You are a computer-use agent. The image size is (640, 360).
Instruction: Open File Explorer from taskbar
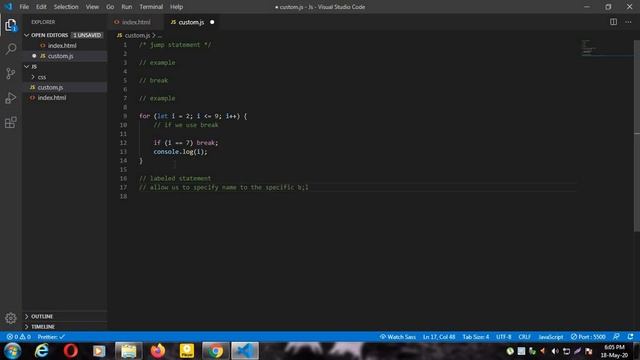[x=129, y=351]
